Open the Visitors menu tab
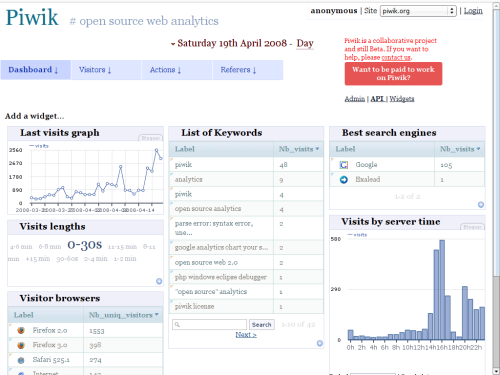Screen dimensions: 500x375 [106, 70]
